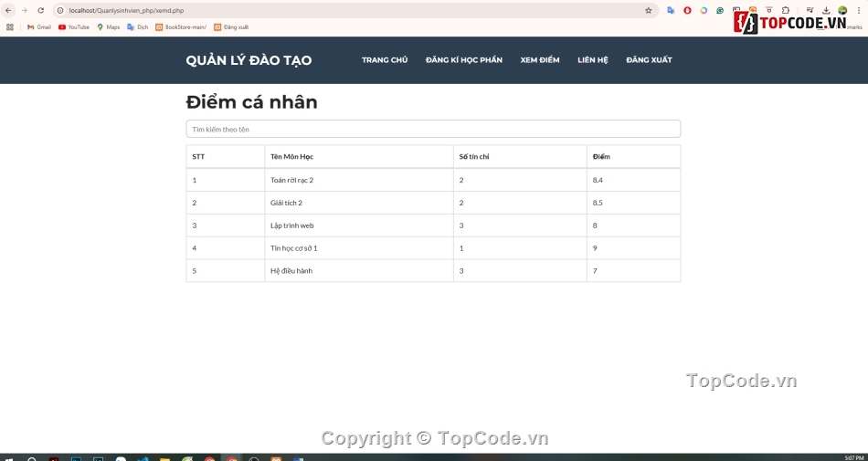This screenshot has height=461, width=868.
Task: Open the Gmail bookmark
Action: point(38,27)
